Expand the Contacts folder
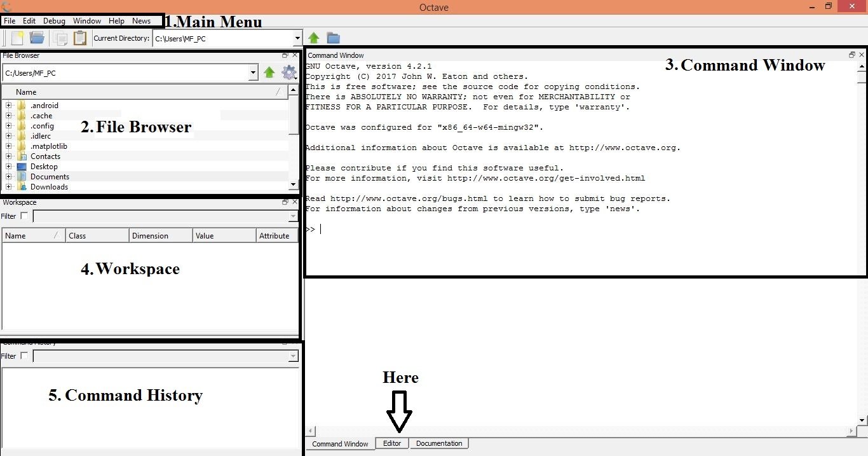868x456 pixels. point(8,156)
